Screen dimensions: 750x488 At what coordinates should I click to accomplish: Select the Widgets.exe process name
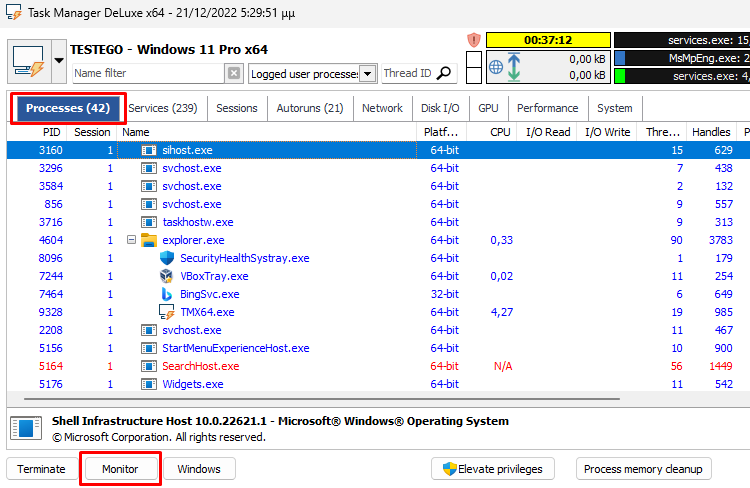pyautogui.click(x=193, y=384)
